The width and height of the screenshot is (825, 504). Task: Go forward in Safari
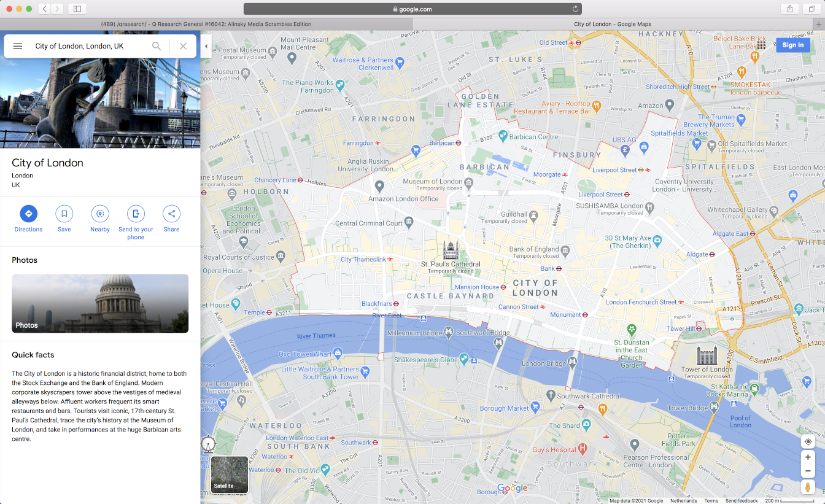(x=57, y=9)
